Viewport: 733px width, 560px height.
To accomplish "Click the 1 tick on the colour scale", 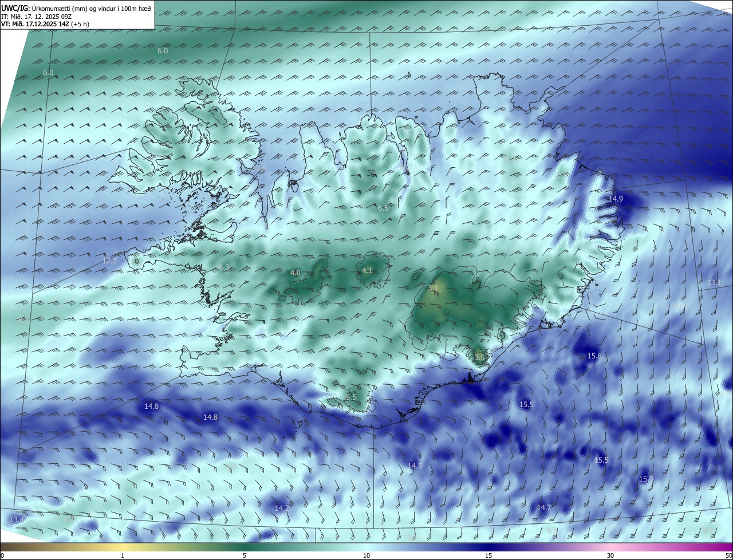I will tap(123, 555).
